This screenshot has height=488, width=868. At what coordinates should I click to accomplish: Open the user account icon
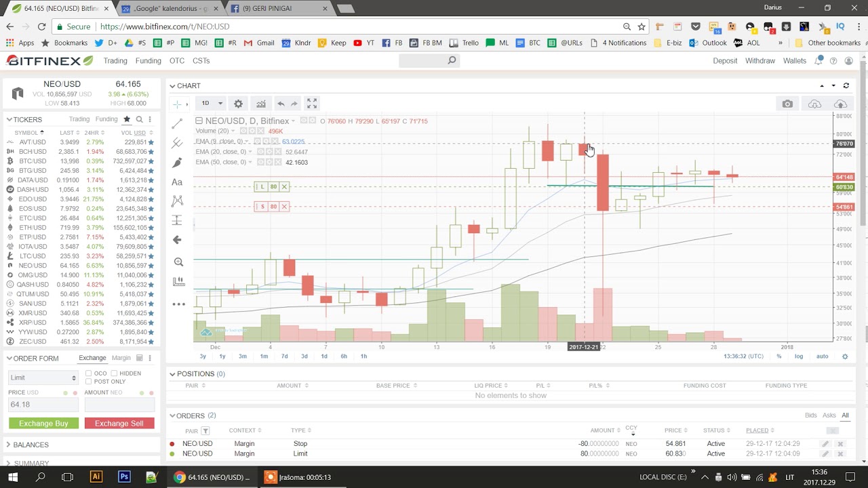(848, 61)
